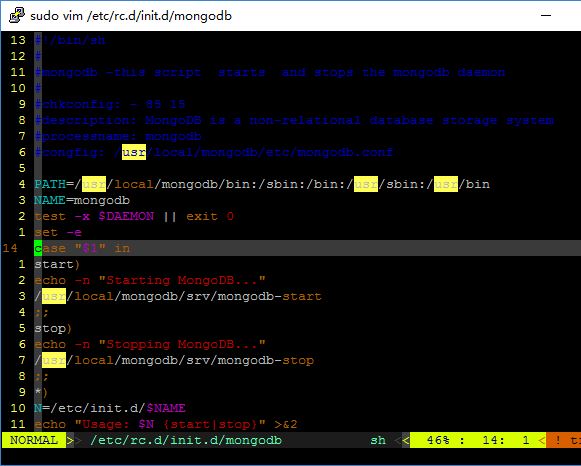The height and width of the screenshot is (466, 581).
Task: Click '$NAME' in the N= line
Action: pyautogui.click(x=166, y=408)
